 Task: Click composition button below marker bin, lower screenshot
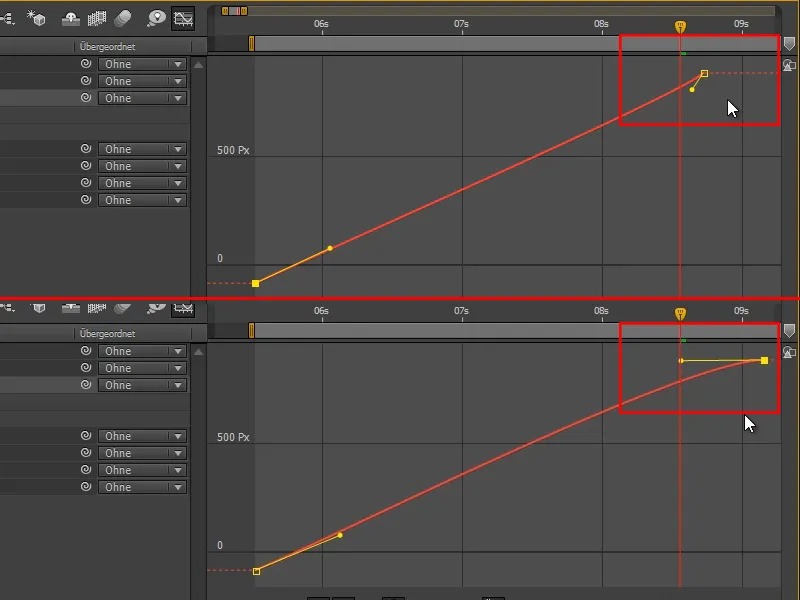point(789,353)
